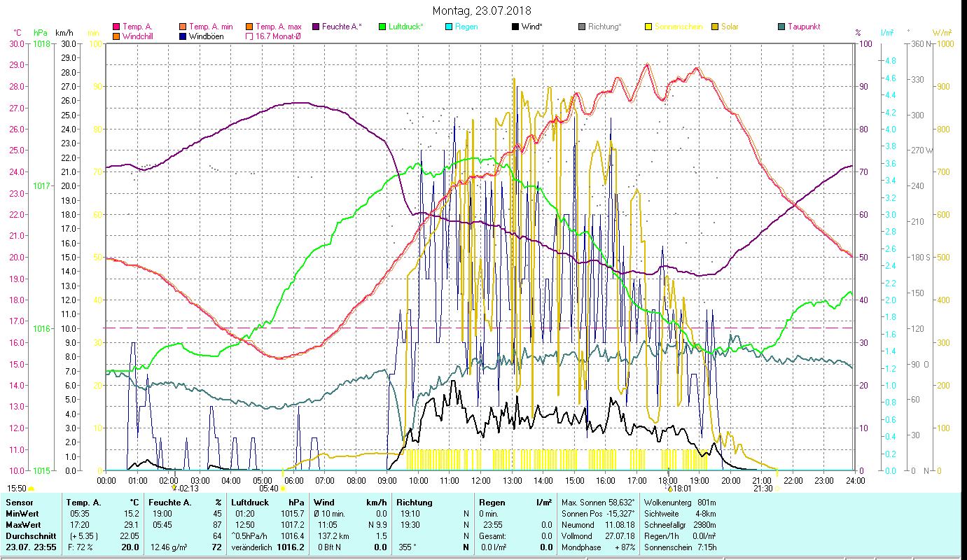Click the sun icon beside 05:40
The image size is (967, 560).
[x=283, y=489]
